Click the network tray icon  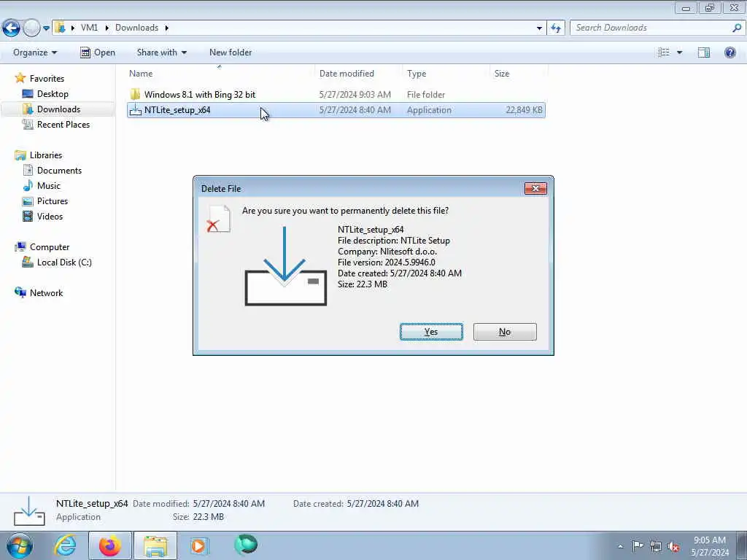pos(656,546)
